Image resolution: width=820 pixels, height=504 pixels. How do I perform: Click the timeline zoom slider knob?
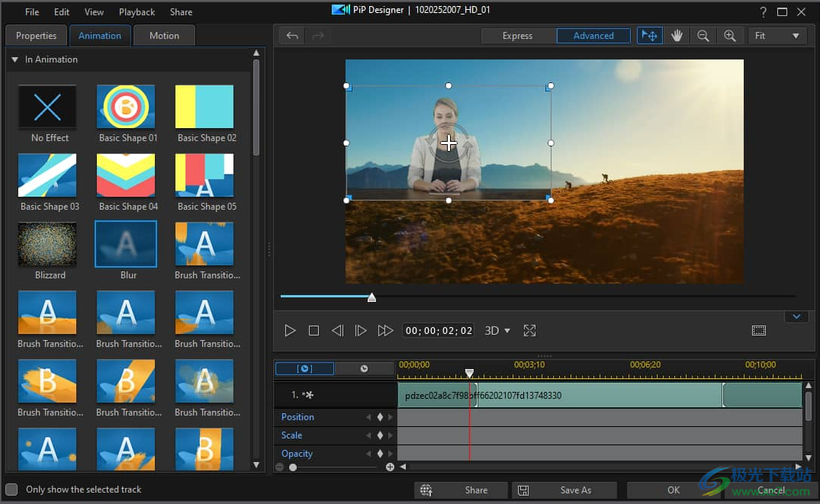pyautogui.click(x=293, y=467)
